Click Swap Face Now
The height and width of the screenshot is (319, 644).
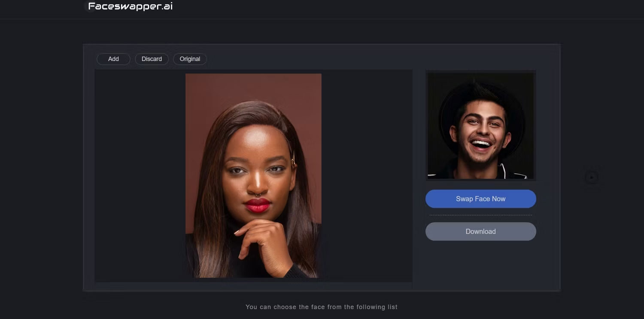coord(480,199)
